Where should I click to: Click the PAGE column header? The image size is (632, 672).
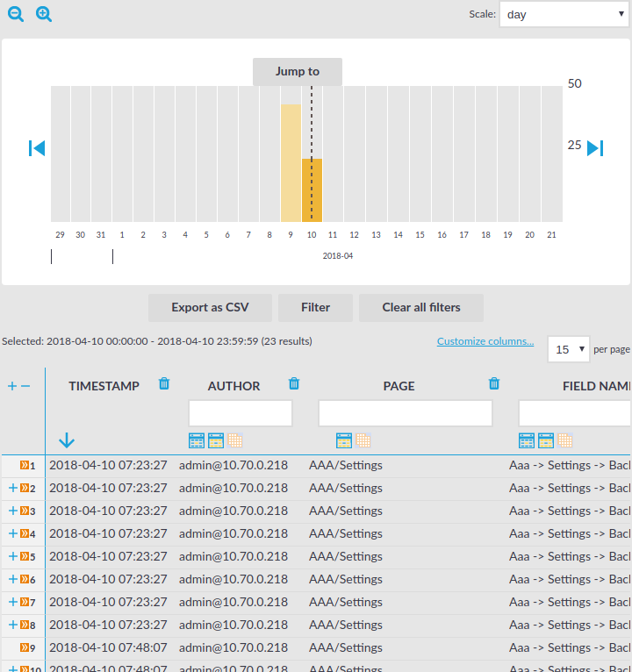399,386
